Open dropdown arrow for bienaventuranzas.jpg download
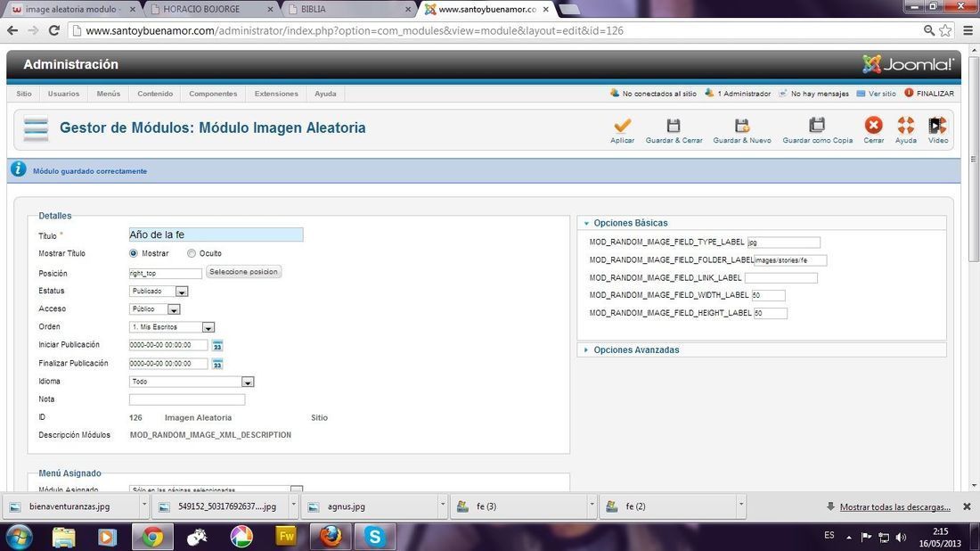The height and width of the screenshot is (551, 980). click(x=143, y=504)
